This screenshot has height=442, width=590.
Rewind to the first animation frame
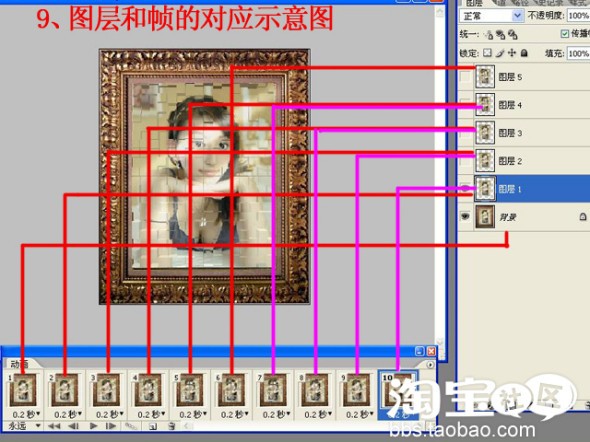[54, 426]
